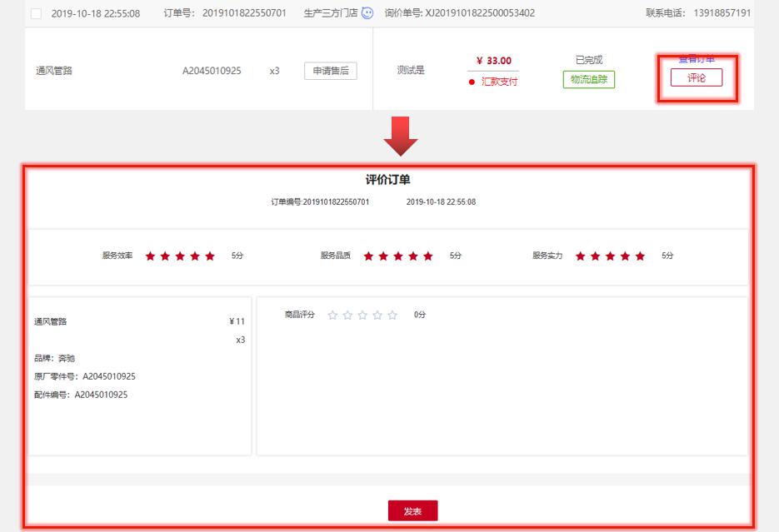Click the 品牌：奔驰 brand line
Screen dimensions: 779x532
(x=55, y=358)
